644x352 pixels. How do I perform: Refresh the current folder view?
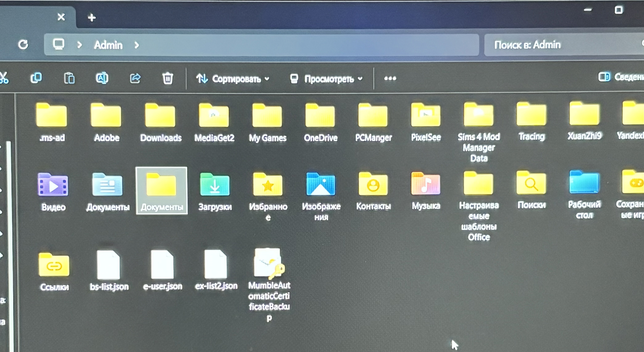[23, 45]
